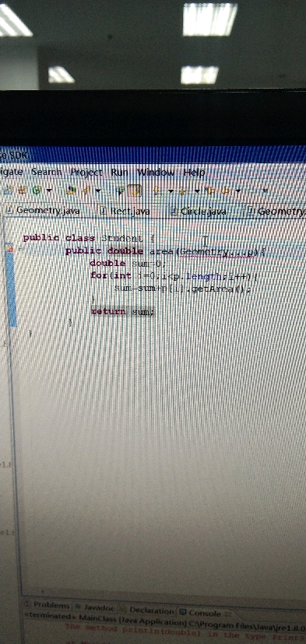Toggle the highlighted Mark Occurrences button
This screenshot has height=644, width=306.
pyautogui.click(x=135, y=191)
